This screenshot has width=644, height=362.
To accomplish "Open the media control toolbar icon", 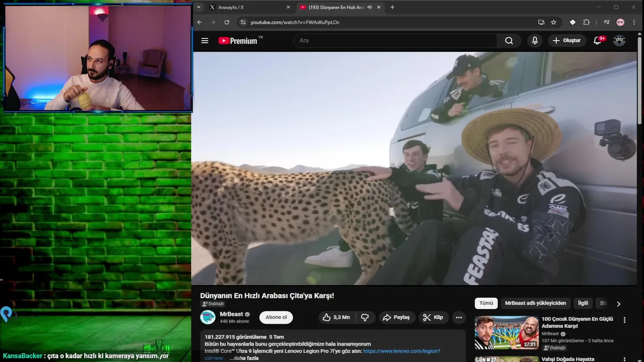I will pyautogui.click(x=607, y=22).
